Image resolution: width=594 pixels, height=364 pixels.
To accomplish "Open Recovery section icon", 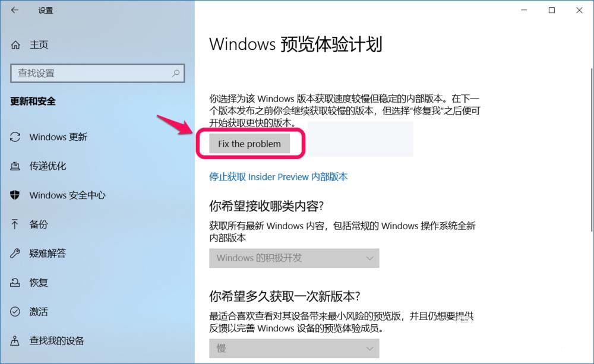I will pos(15,283).
